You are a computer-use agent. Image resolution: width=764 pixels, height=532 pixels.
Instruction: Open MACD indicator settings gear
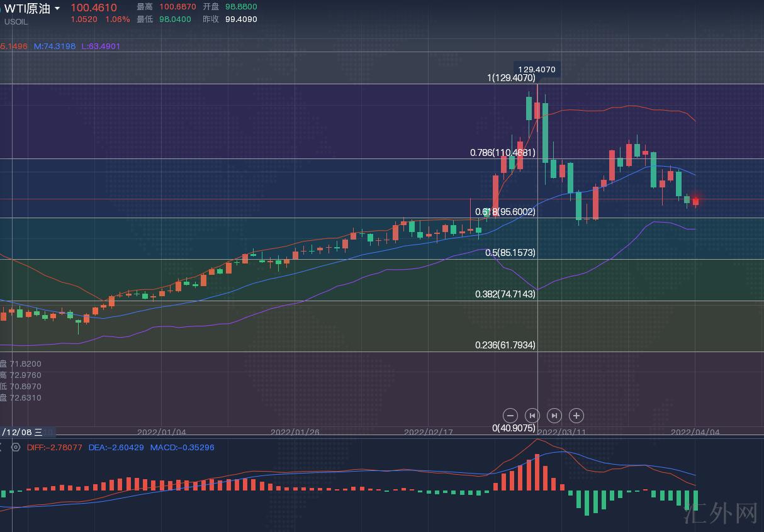pyautogui.click(x=16, y=447)
